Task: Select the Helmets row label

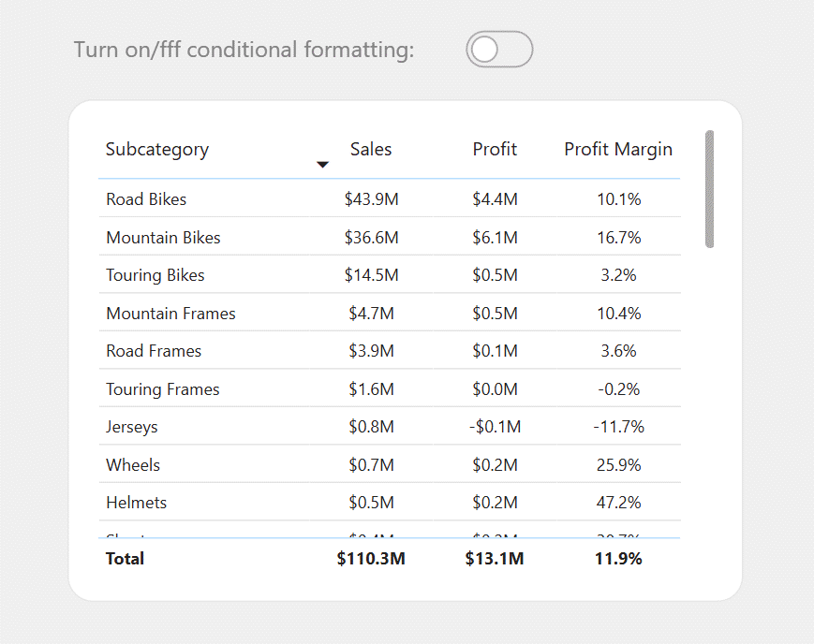Action: (136, 503)
